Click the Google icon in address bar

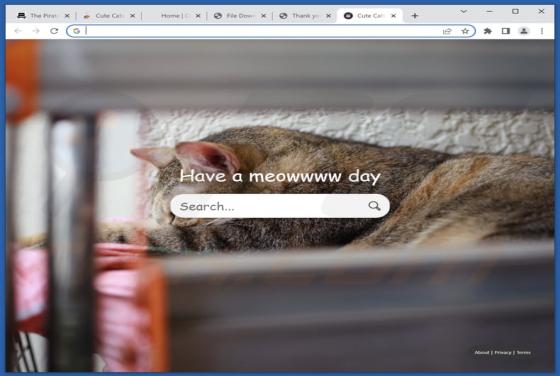[76, 31]
